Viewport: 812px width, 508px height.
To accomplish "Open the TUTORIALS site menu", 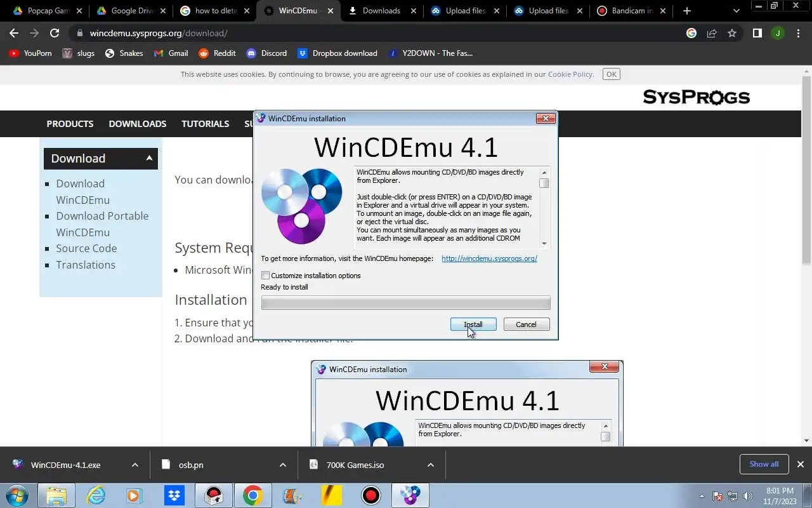I will [206, 124].
